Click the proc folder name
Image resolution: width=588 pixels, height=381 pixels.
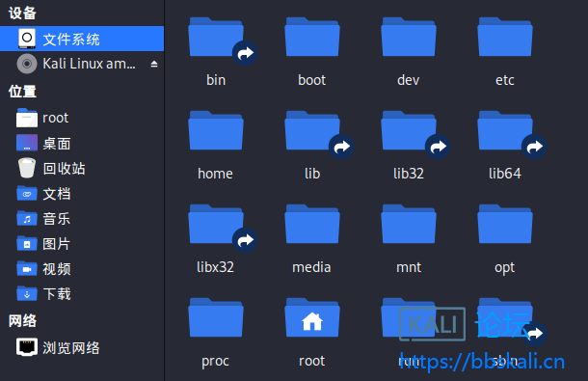click(216, 362)
